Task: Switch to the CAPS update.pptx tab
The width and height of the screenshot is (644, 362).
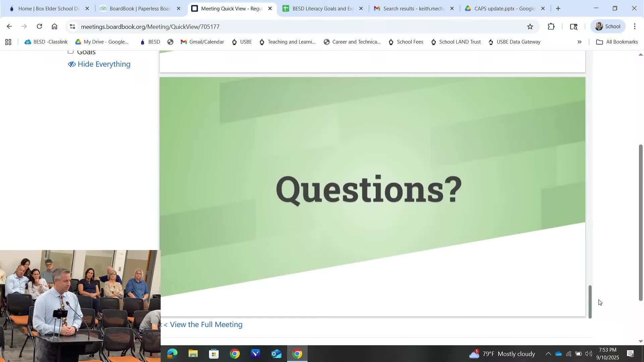Action: point(504,8)
